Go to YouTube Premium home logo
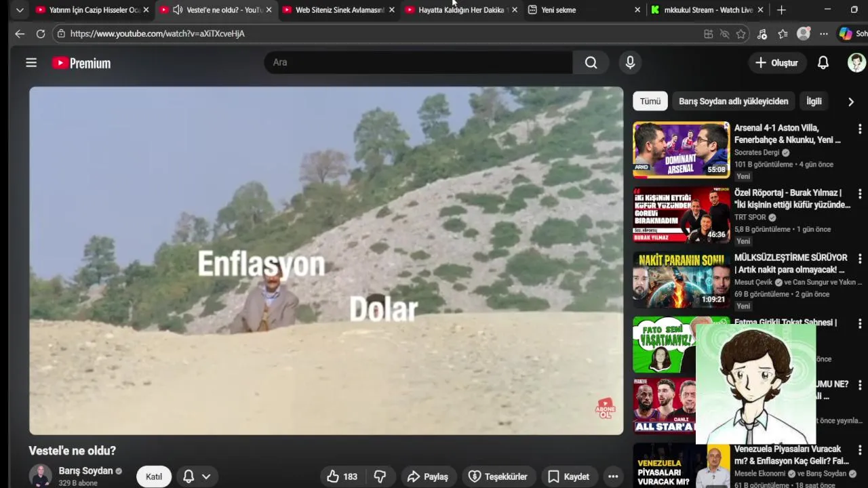This screenshot has width=868, height=488. pos(81,63)
